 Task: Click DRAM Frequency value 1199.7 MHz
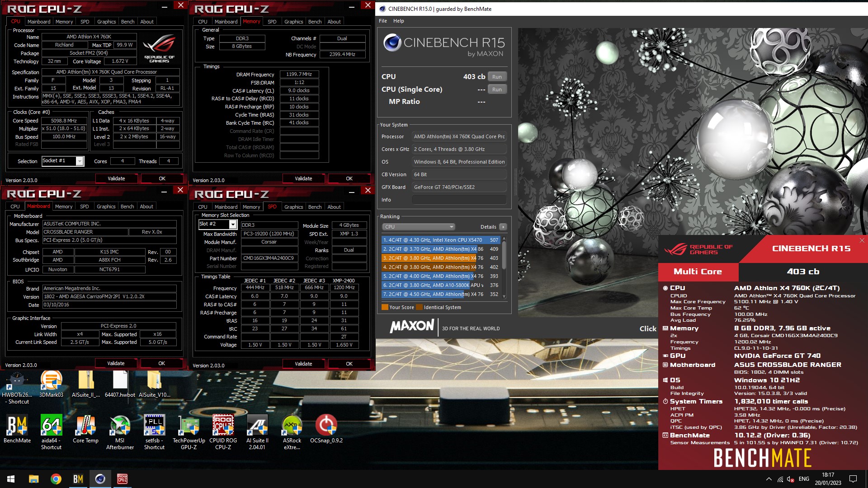(299, 74)
